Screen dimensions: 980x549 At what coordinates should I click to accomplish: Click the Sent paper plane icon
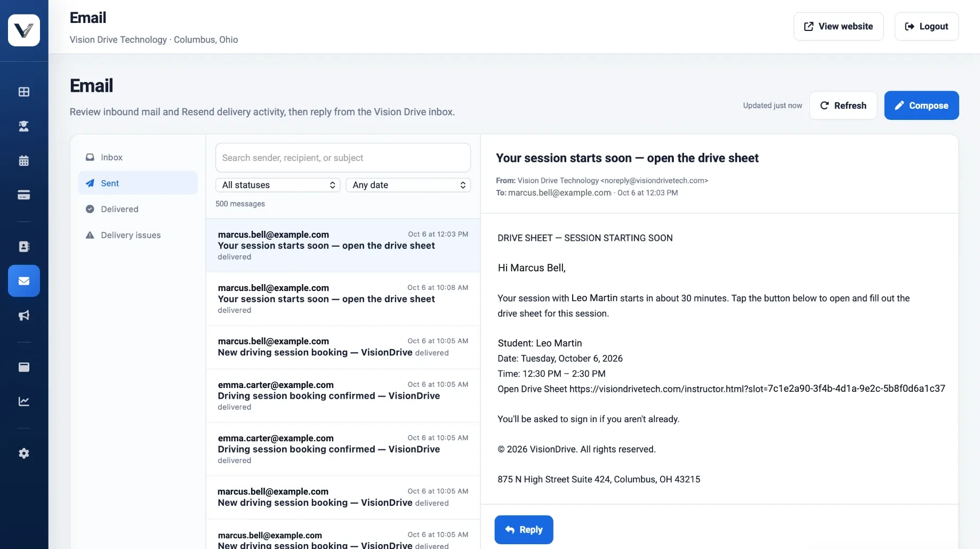click(90, 183)
